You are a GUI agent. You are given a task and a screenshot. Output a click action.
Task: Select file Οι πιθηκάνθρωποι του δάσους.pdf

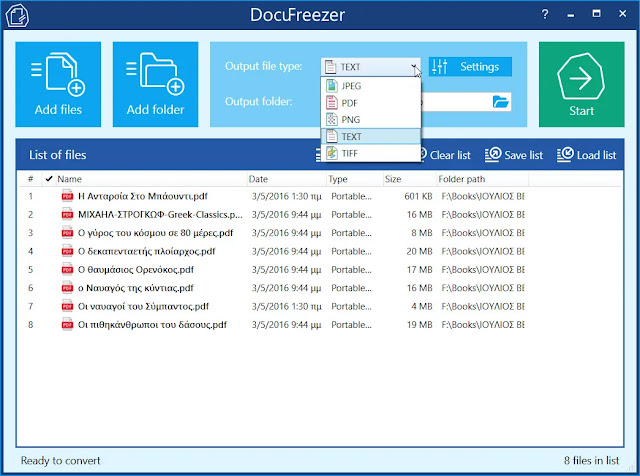tap(152, 325)
